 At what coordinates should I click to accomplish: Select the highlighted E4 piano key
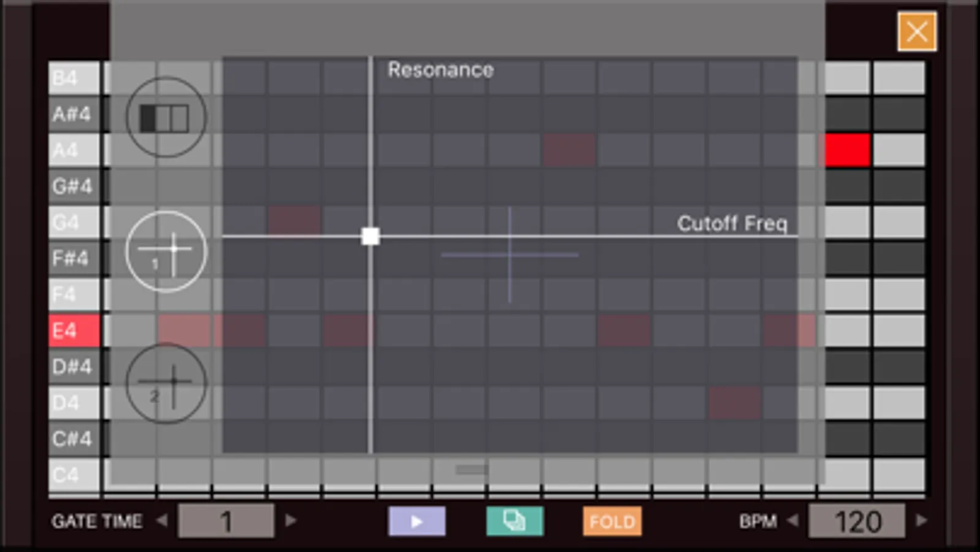(74, 331)
